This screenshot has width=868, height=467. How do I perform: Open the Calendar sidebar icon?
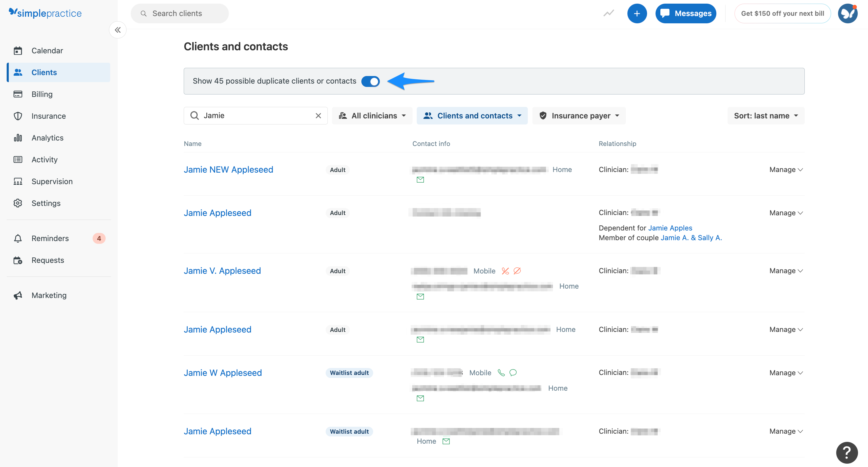[18, 50]
